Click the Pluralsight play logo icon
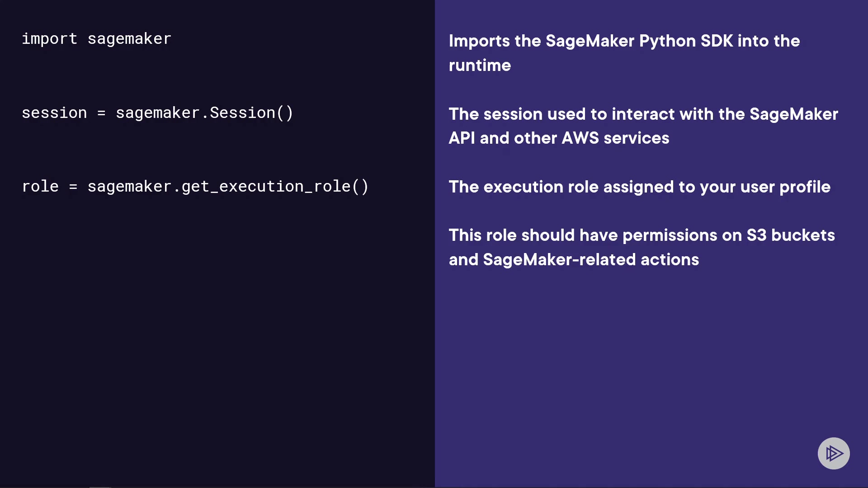The width and height of the screenshot is (868, 488). pos(833,453)
